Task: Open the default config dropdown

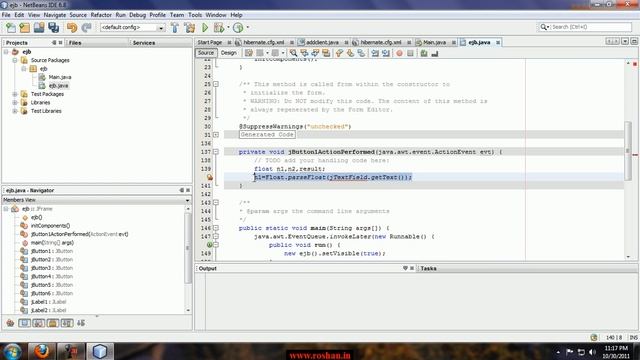Action: [161, 28]
